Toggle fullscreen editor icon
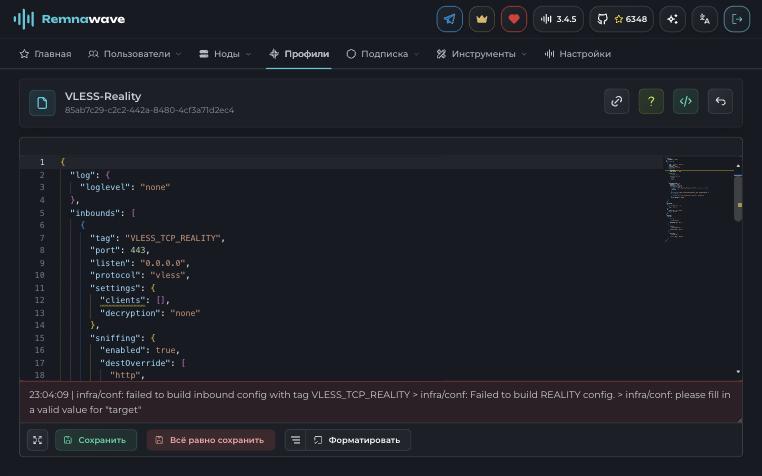This screenshot has height=476, width=762. tap(37, 440)
